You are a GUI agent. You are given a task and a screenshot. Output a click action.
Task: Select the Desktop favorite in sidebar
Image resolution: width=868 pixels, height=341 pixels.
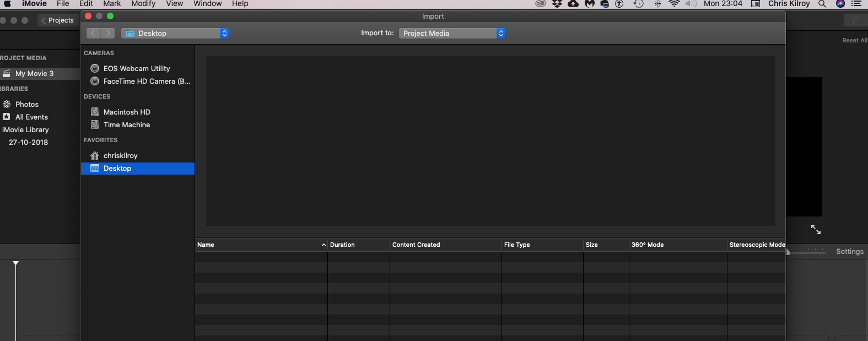pyautogui.click(x=137, y=168)
